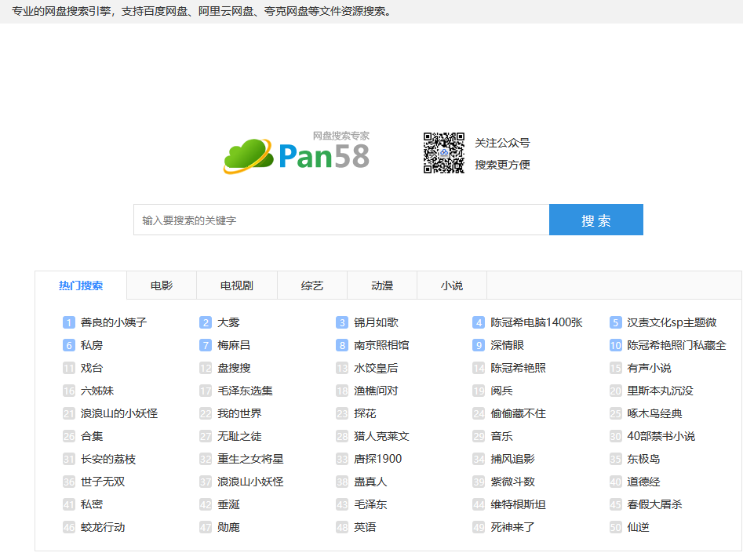Screen dimensions: 743x560
Task: Select the 综艺 tab
Action: point(312,285)
